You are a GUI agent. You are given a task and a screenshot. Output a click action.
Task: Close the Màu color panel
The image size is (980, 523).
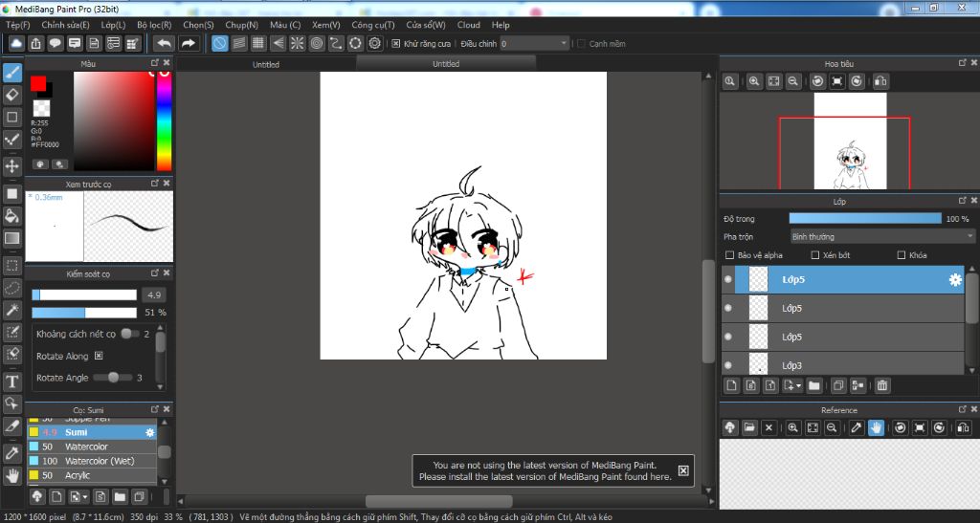coord(167,62)
